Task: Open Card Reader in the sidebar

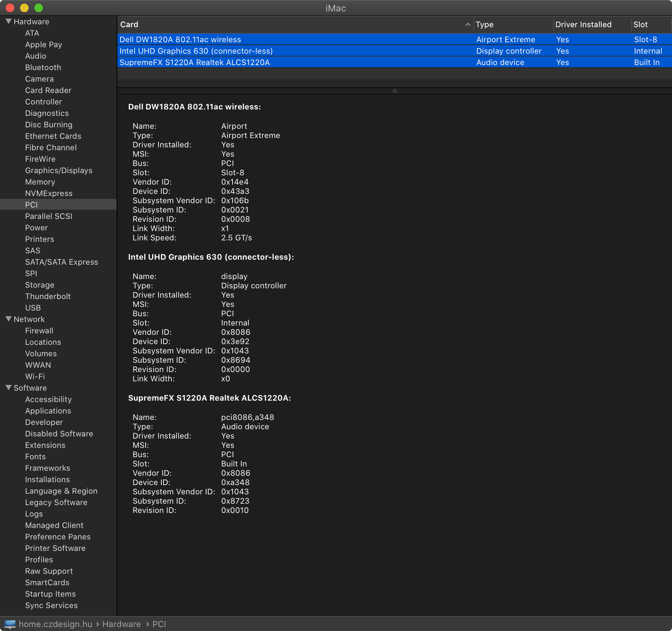Action: point(48,90)
